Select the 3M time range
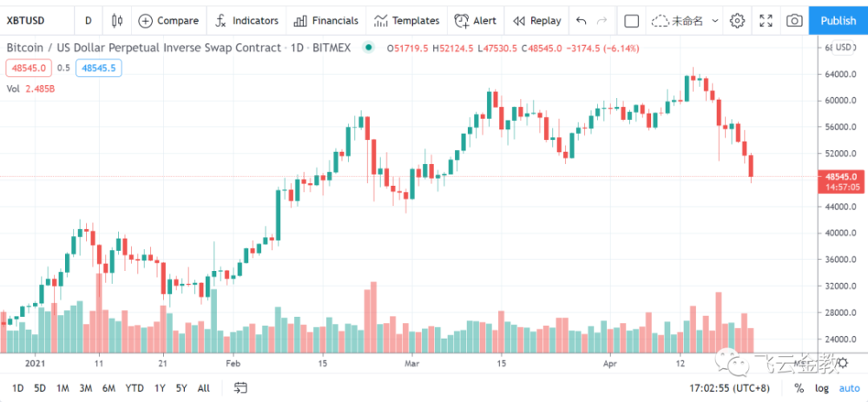Screen dimensions: 868x402 click(x=85, y=387)
